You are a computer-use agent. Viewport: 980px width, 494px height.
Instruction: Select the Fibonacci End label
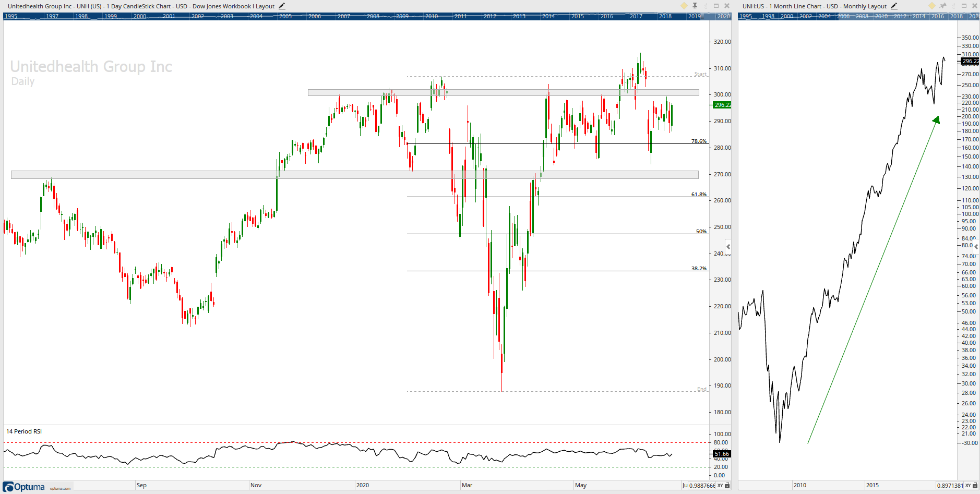point(702,389)
